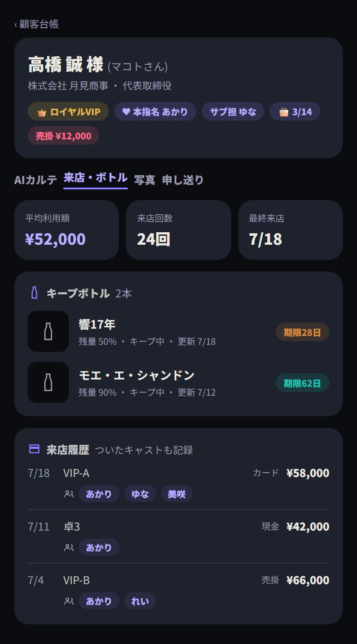Open the 申し送り tab
The image size is (357, 644).
point(183,180)
